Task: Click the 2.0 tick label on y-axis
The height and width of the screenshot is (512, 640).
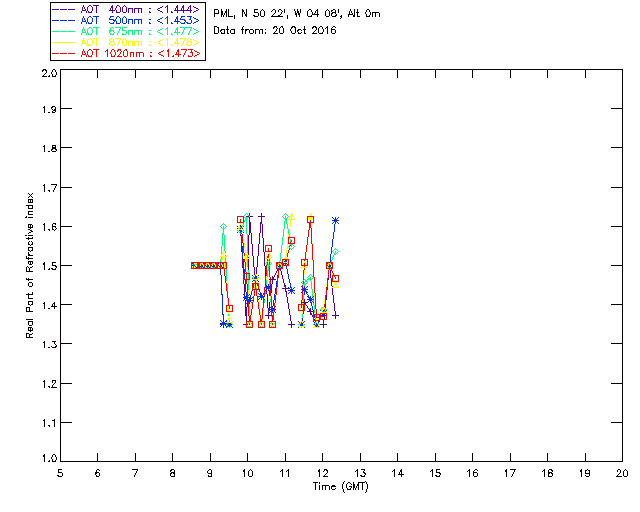Action: click(47, 73)
